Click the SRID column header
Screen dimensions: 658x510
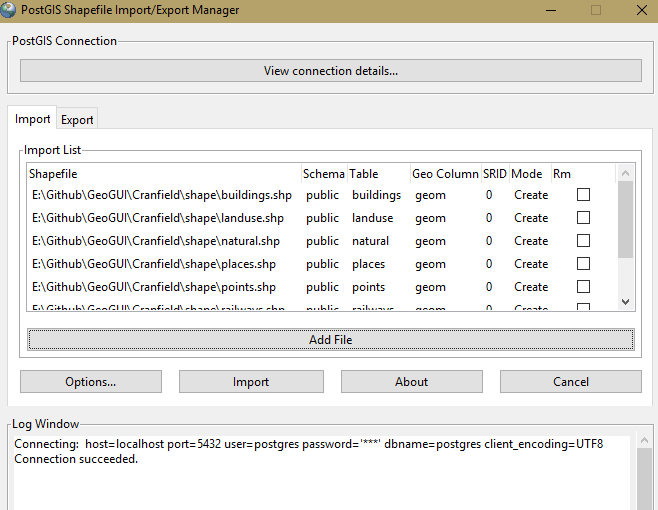[495, 174]
